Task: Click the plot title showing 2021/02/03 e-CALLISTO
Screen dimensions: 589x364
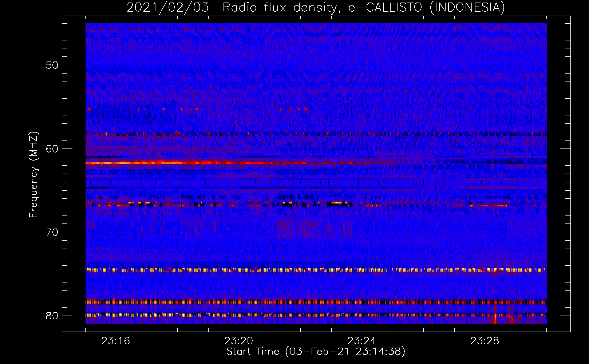Action: [x=316, y=7]
